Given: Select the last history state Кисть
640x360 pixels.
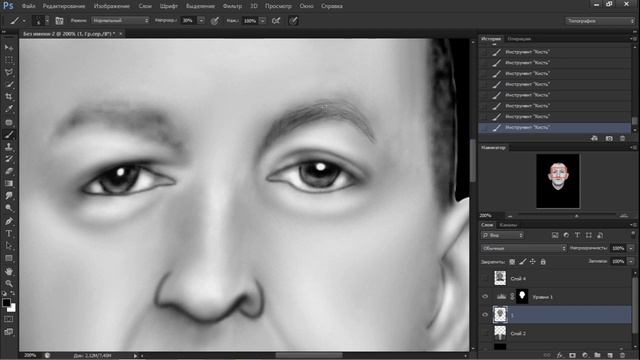Looking at the screenshot, I should click(555, 127).
